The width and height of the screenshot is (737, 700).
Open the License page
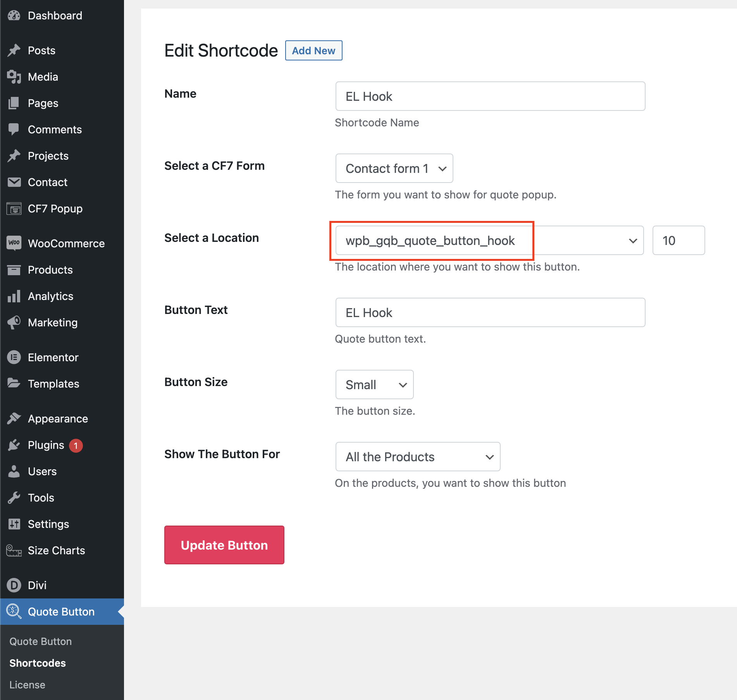pos(27,684)
